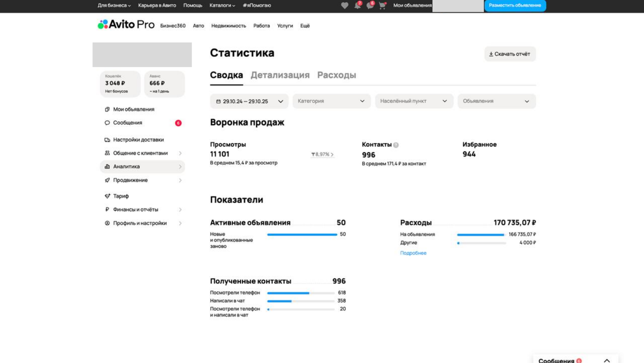Open the Недвижимость navigation item
Viewport: 644px width, 363px height.
click(228, 26)
